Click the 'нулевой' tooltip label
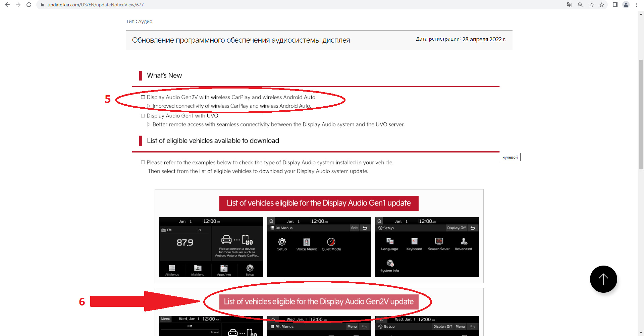644x336 pixels. tap(510, 157)
